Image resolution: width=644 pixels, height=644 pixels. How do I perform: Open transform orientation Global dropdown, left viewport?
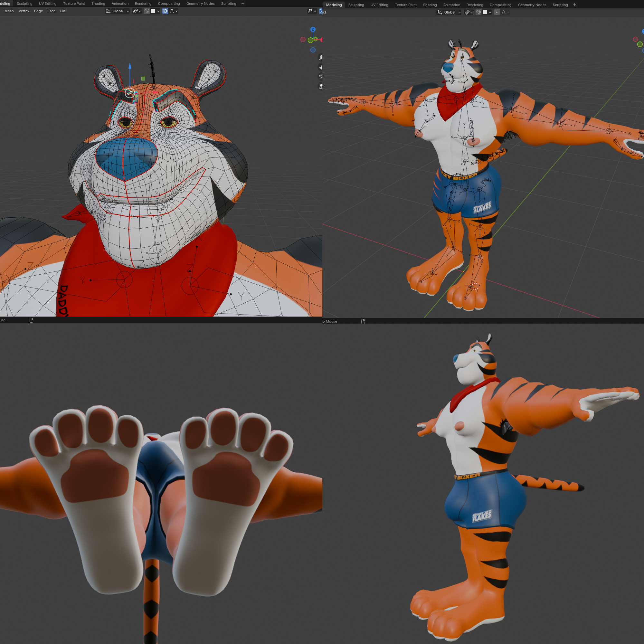[117, 11]
